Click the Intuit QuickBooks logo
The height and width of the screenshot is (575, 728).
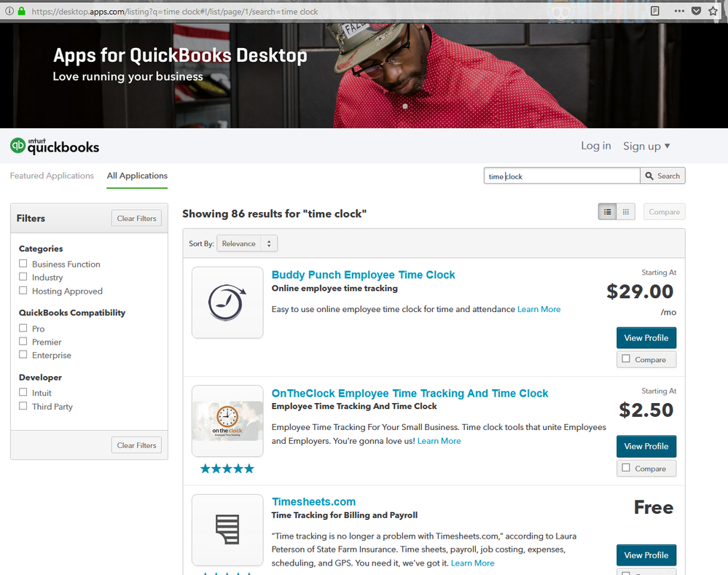pos(55,146)
